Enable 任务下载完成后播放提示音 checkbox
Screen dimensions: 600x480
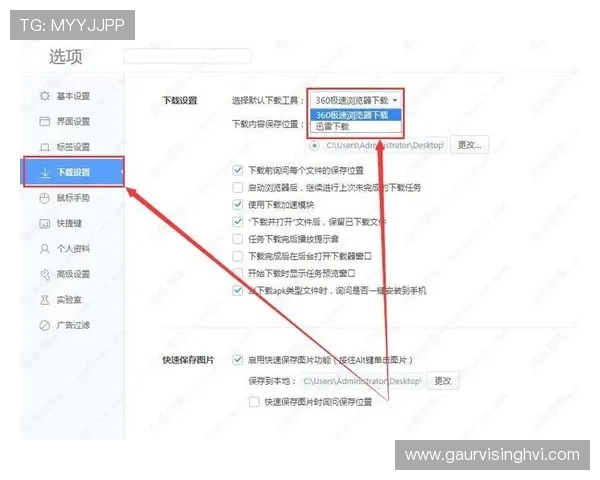pos(238,239)
